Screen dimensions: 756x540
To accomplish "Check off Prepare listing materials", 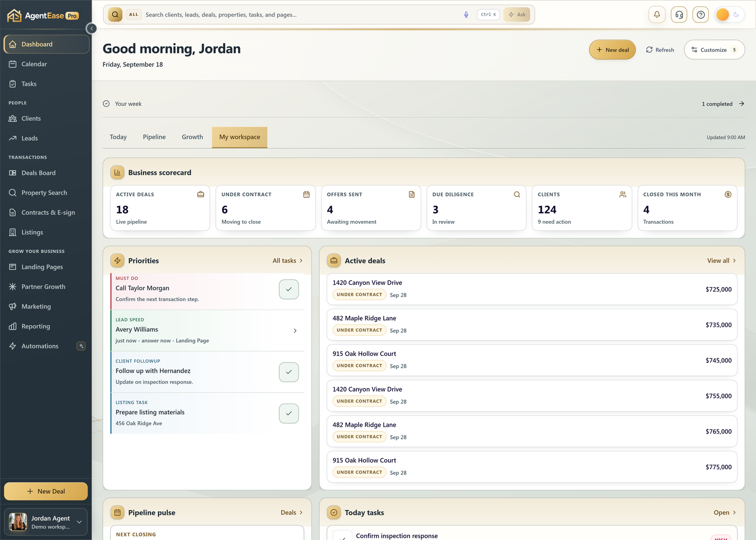I will click(x=289, y=414).
